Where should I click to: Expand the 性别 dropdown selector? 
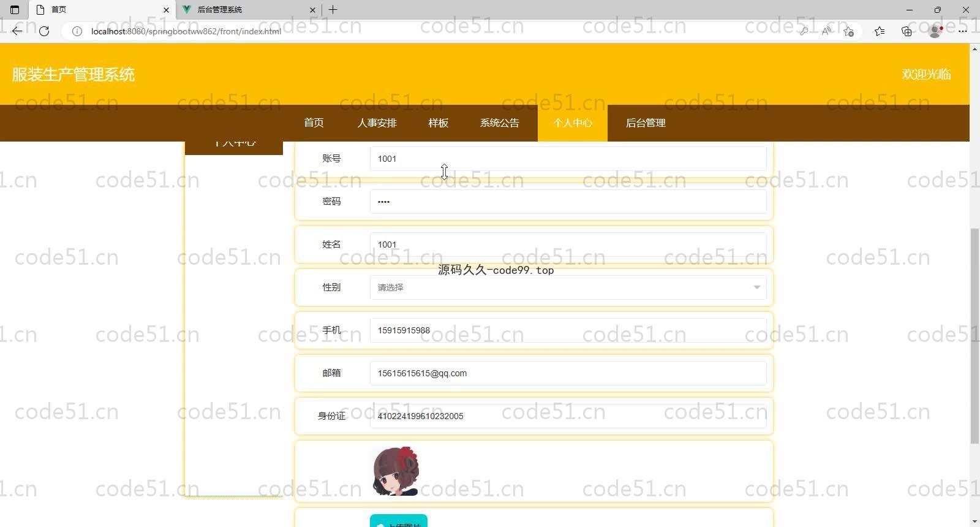click(x=568, y=287)
